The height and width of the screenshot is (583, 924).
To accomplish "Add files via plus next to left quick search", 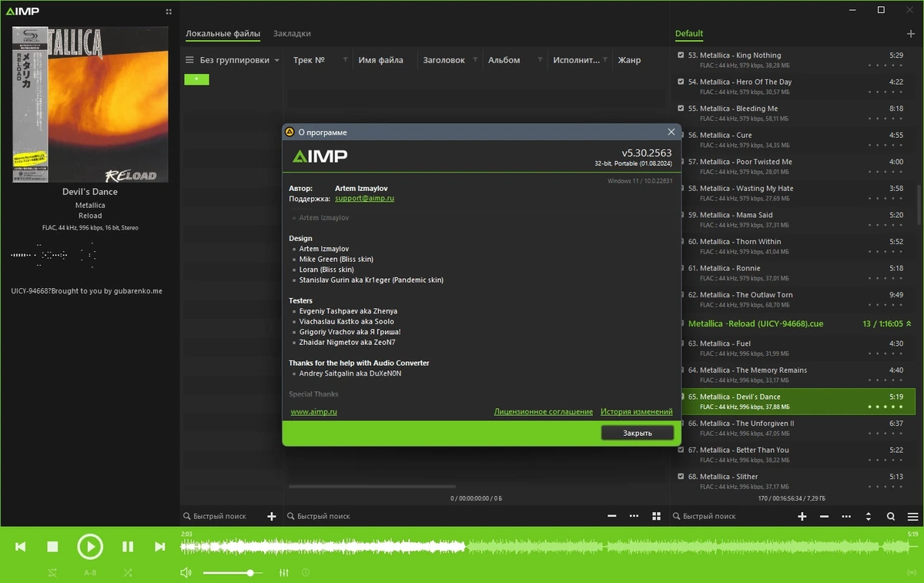I will pos(271,516).
